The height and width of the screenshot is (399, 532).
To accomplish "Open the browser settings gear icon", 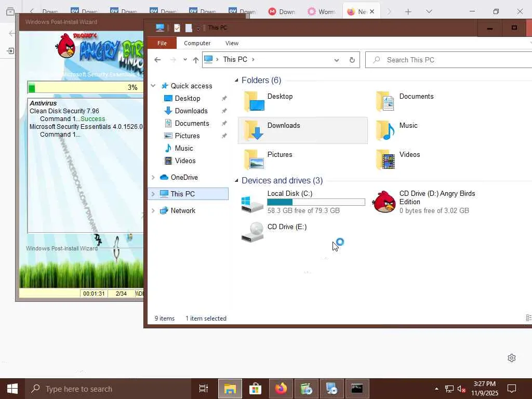I will click(x=512, y=358).
